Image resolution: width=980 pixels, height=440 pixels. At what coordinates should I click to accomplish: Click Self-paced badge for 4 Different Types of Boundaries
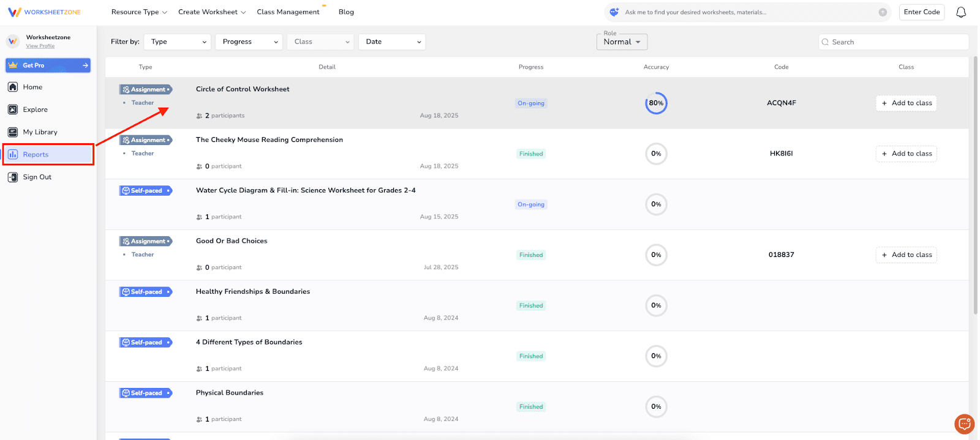coord(146,343)
